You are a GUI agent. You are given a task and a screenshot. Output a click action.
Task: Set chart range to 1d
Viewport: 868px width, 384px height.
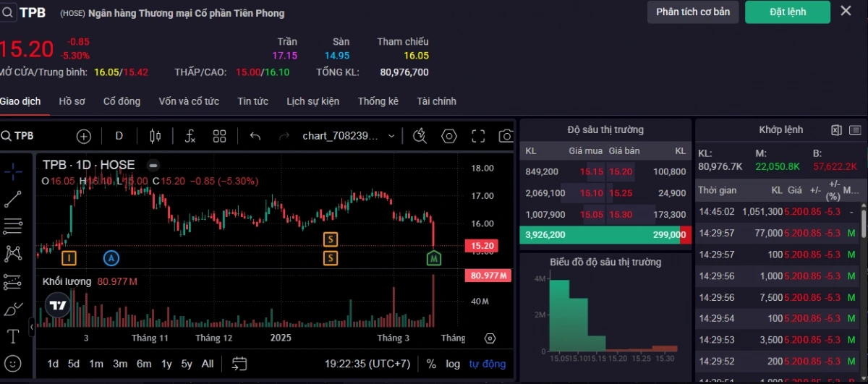(53, 364)
